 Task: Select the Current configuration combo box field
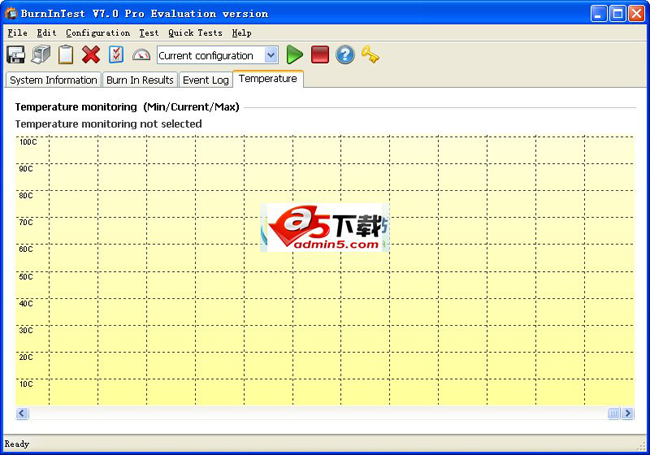coord(217,55)
